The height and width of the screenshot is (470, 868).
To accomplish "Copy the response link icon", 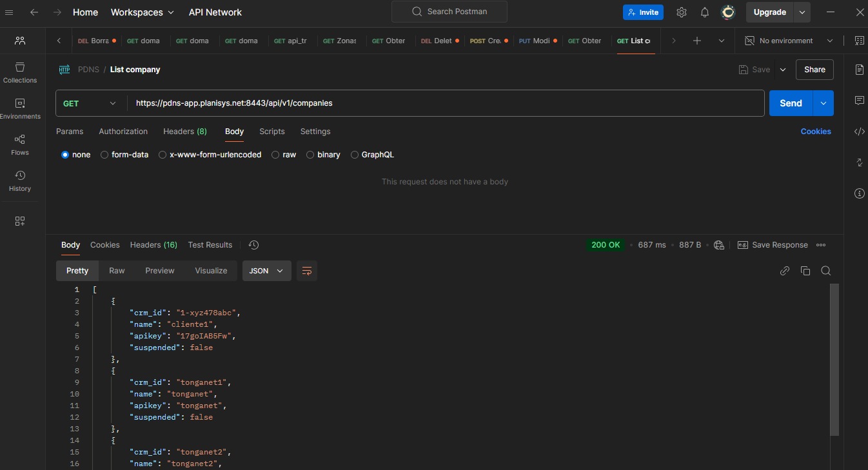I will [x=785, y=271].
